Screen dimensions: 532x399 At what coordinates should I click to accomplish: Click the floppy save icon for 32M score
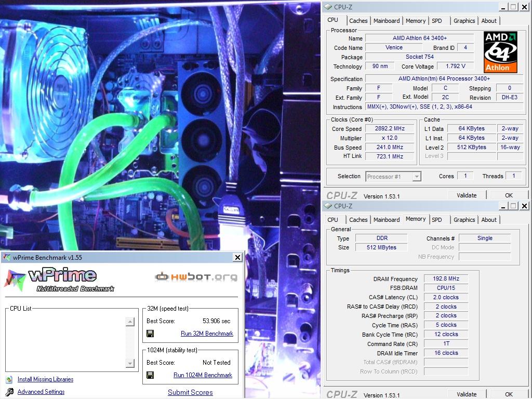pyautogui.click(x=150, y=334)
